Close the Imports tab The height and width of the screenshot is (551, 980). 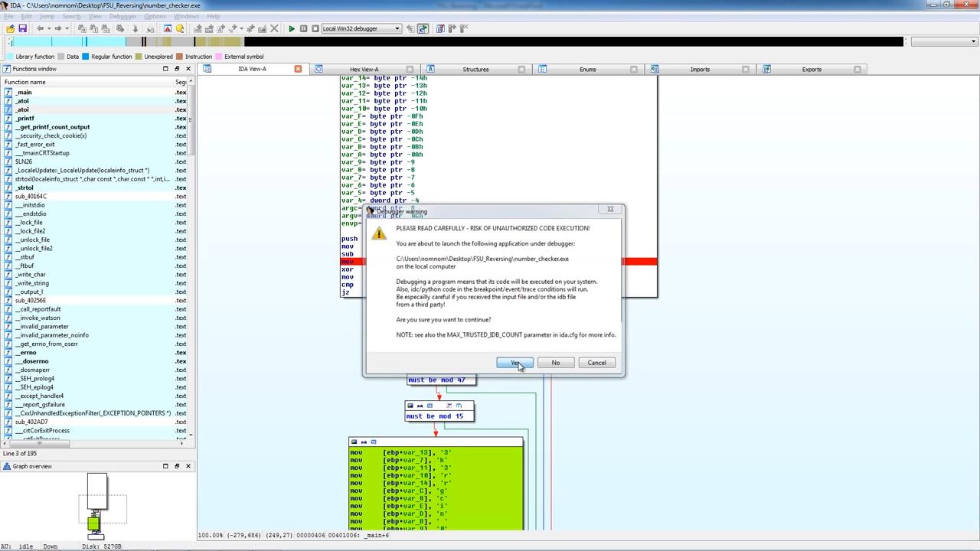(x=745, y=69)
